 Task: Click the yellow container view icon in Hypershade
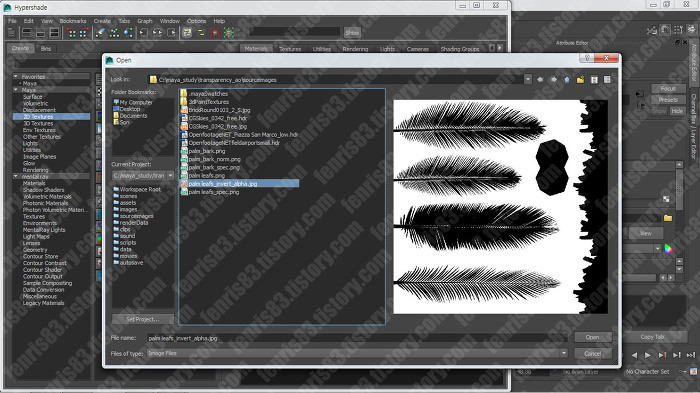pyautogui.click(x=187, y=33)
